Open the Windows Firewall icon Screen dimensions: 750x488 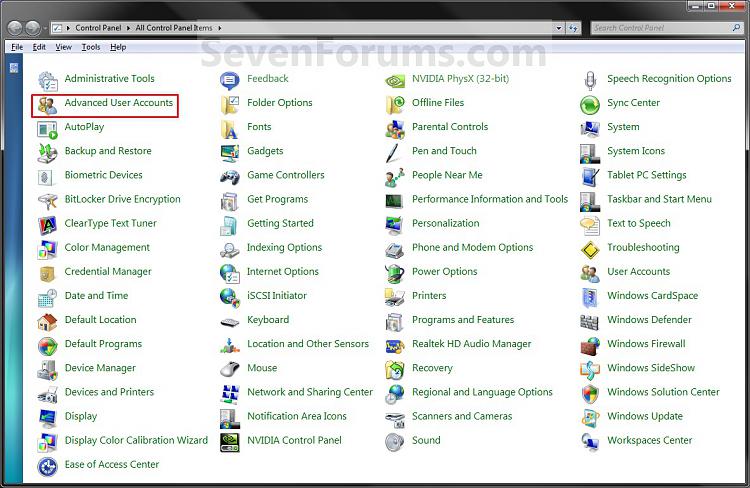coord(590,346)
